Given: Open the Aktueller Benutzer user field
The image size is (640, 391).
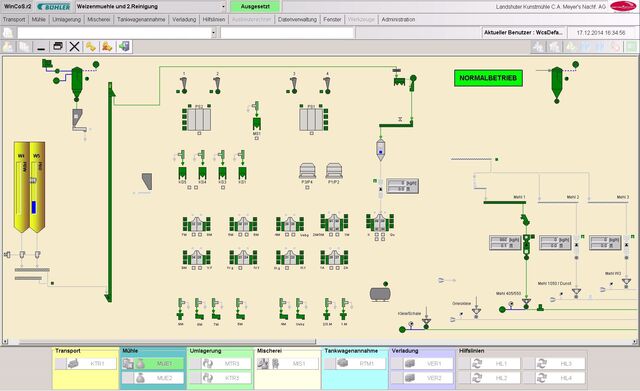Looking at the screenshot, I should point(524,33).
